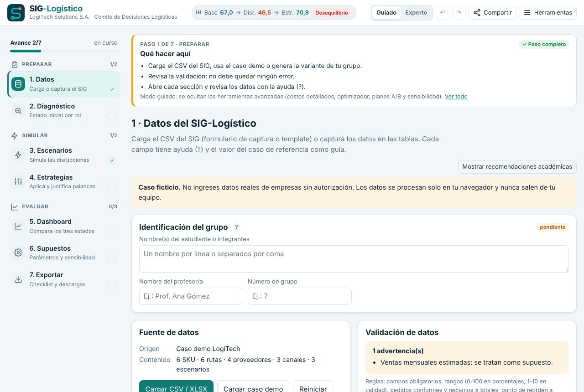Click the lightning icon for 3. Escenarios
This screenshot has height=392, width=584.
pyautogui.click(x=18, y=155)
